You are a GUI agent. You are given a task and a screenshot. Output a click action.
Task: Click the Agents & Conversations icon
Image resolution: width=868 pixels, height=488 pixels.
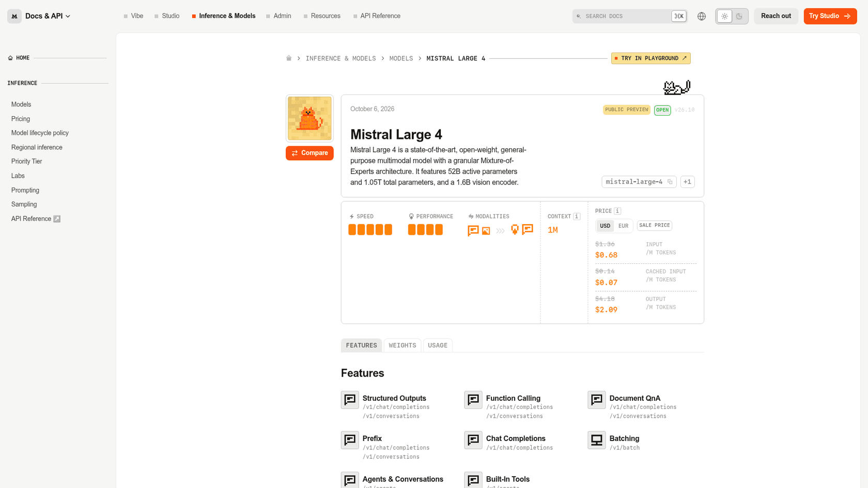350,480
